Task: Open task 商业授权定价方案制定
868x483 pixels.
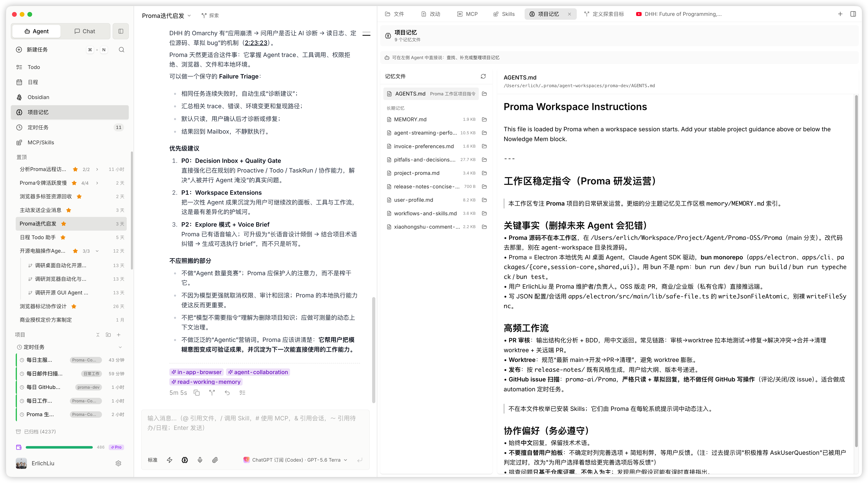Action: 71,320
